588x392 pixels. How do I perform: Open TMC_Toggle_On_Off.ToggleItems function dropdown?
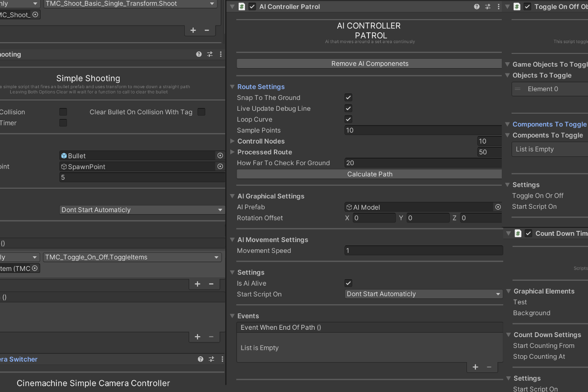pyautogui.click(x=132, y=257)
